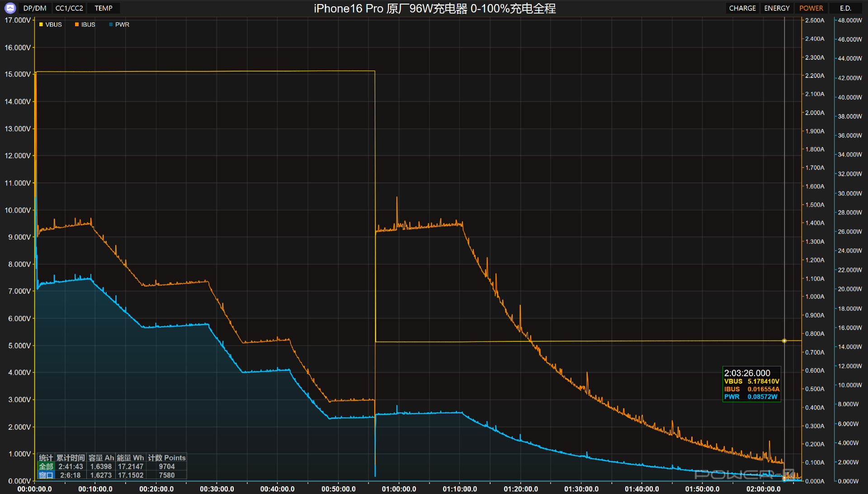
Task: Click the 20.000W power axis label
Action: tap(850, 289)
